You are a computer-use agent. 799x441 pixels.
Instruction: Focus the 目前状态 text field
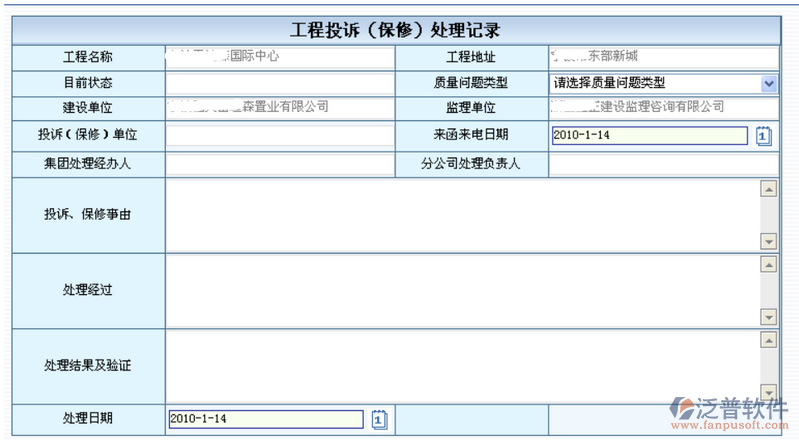click(x=280, y=84)
